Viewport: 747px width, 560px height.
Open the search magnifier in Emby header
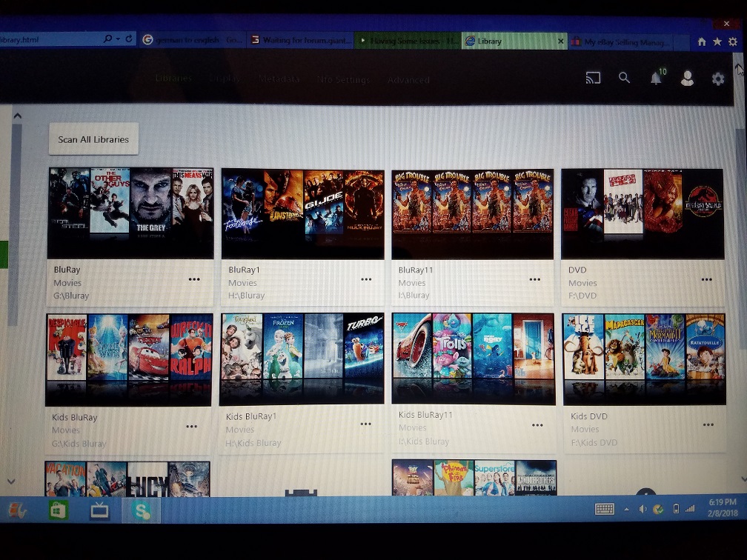tap(624, 78)
